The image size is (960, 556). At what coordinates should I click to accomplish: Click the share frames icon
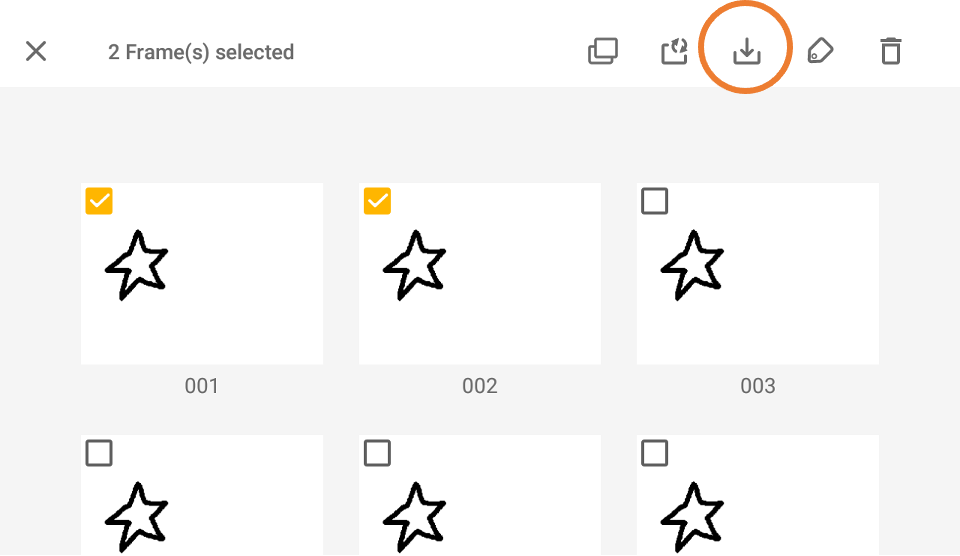click(x=674, y=51)
